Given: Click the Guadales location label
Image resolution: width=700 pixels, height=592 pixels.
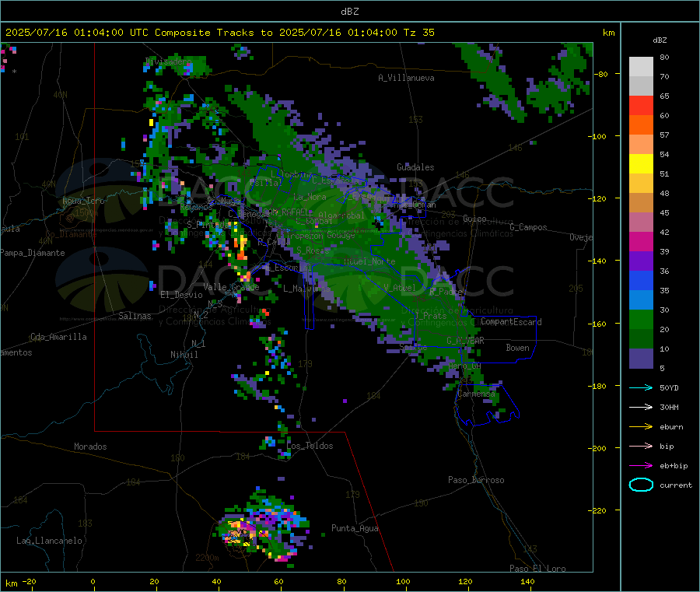Looking at the screenshot, I should (415, 167).
